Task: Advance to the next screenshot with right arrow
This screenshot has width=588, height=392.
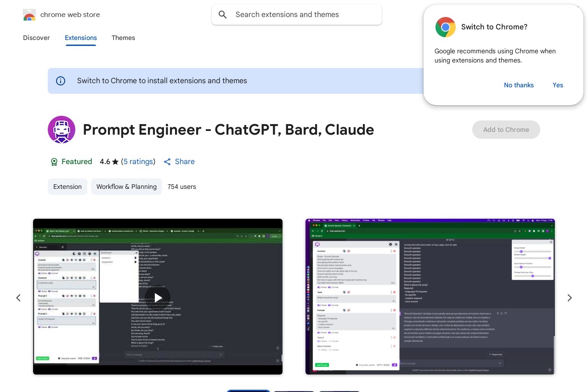Action: [x=570, y=298]
